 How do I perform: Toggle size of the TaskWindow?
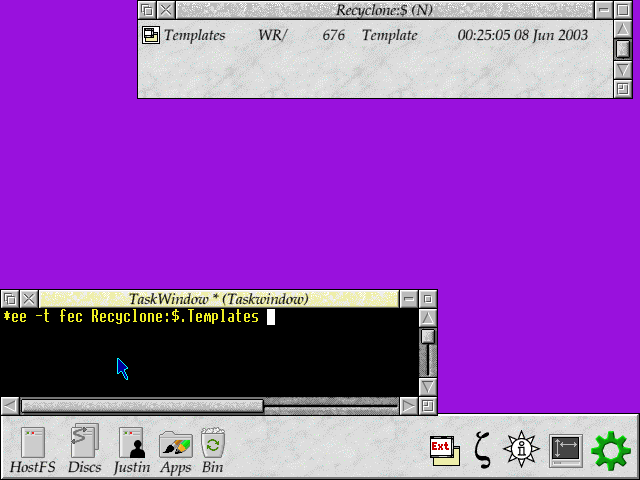tap(428, 299)
